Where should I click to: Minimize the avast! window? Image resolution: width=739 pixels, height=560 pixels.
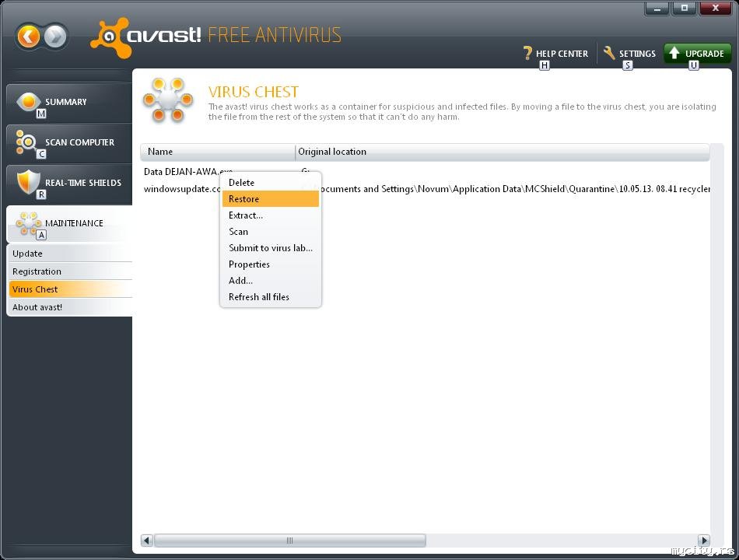coord(657,8)
